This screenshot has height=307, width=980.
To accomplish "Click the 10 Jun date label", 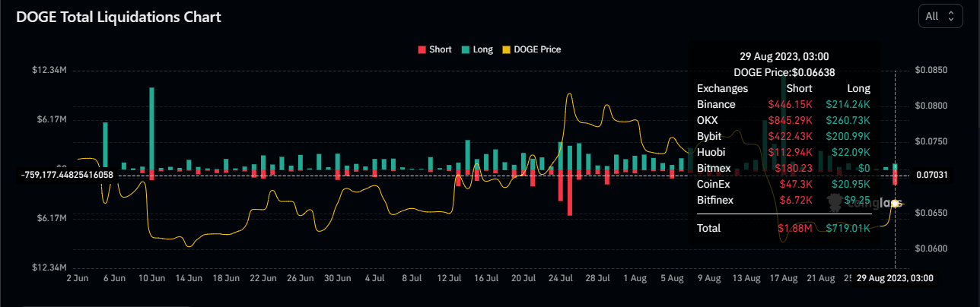I will coord(152,279).
